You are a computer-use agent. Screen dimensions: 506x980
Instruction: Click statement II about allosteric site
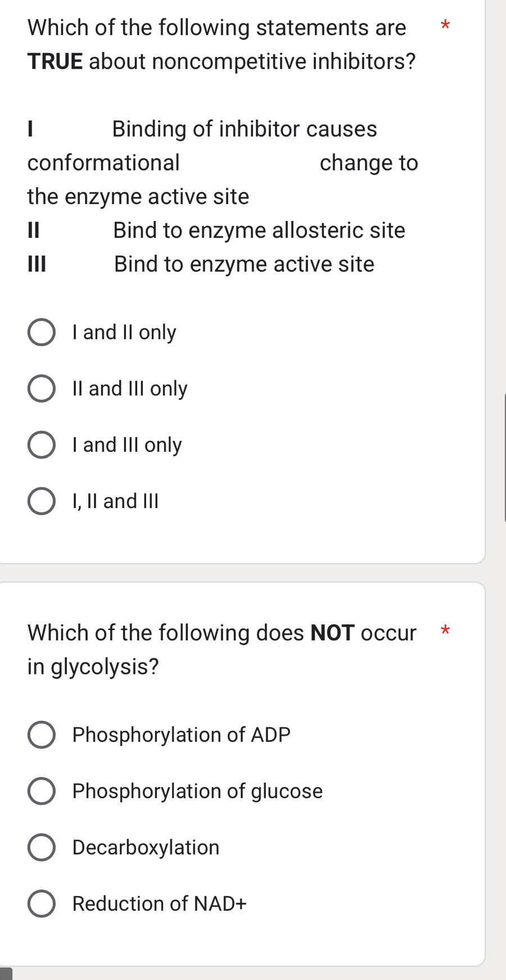click(x=216, y=230)
